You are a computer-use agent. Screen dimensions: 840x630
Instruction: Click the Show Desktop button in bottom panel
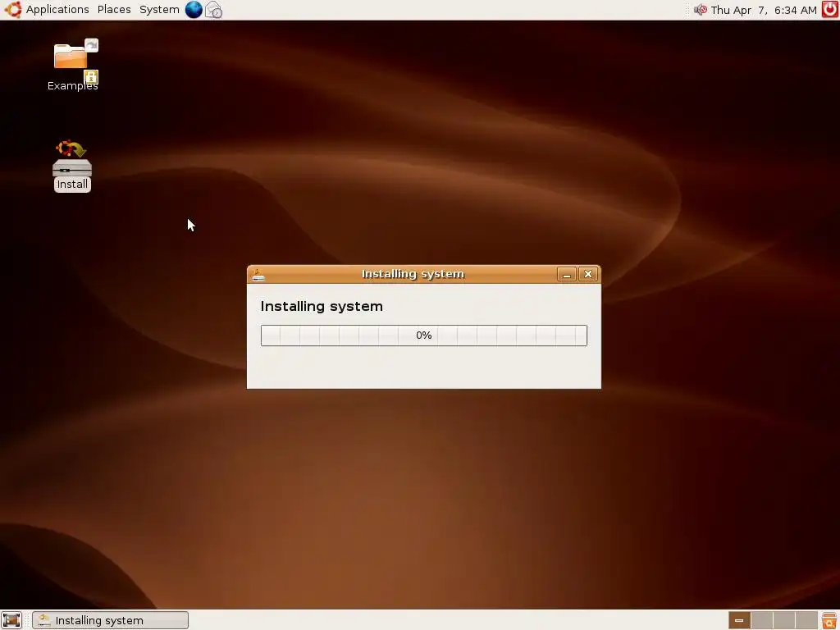pos(11,620)
